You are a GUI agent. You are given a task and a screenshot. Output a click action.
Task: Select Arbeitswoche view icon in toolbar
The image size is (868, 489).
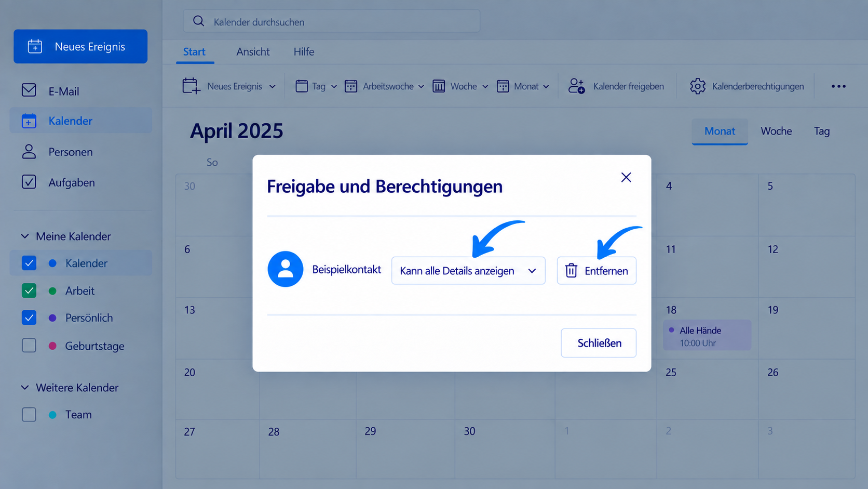click(x=351, y=86)
